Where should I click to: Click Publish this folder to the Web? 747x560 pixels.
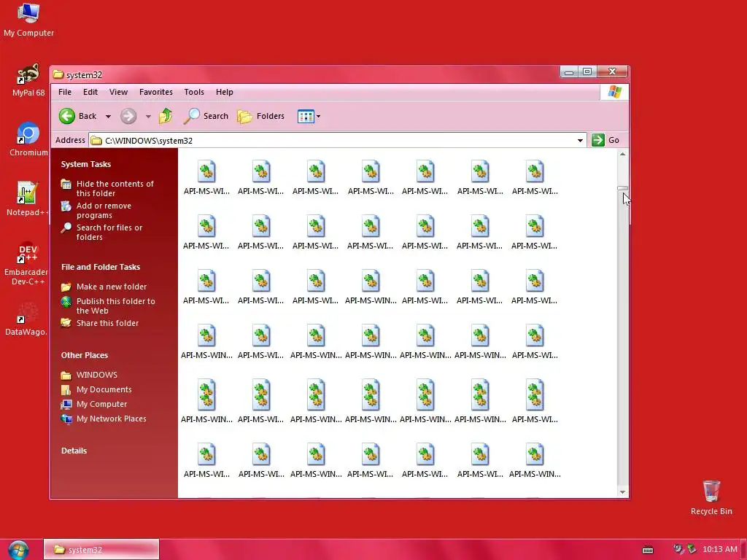click(116, 306)
